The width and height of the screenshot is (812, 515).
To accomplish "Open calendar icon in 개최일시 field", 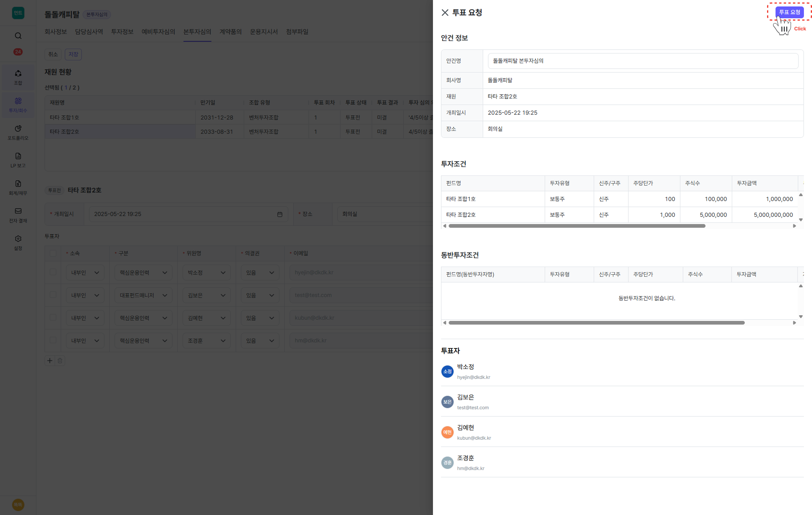I will tap(280, 214).
